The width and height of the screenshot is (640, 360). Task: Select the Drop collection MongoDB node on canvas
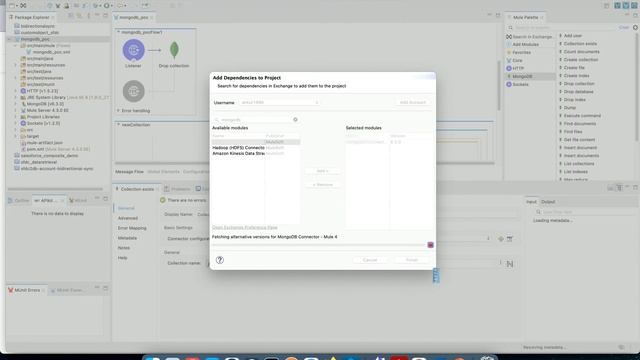(174, 50)
